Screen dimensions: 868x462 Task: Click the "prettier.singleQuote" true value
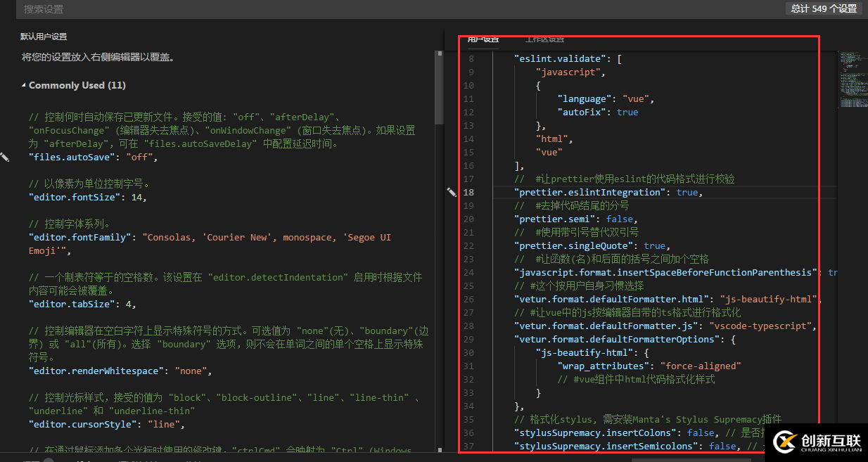654,246
